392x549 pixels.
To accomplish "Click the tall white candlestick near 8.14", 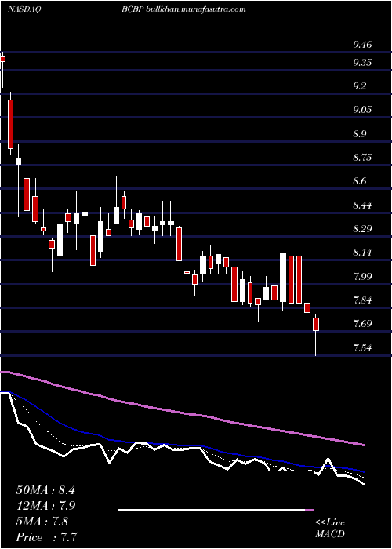I will pyautogui.click(x=283, y=282).
